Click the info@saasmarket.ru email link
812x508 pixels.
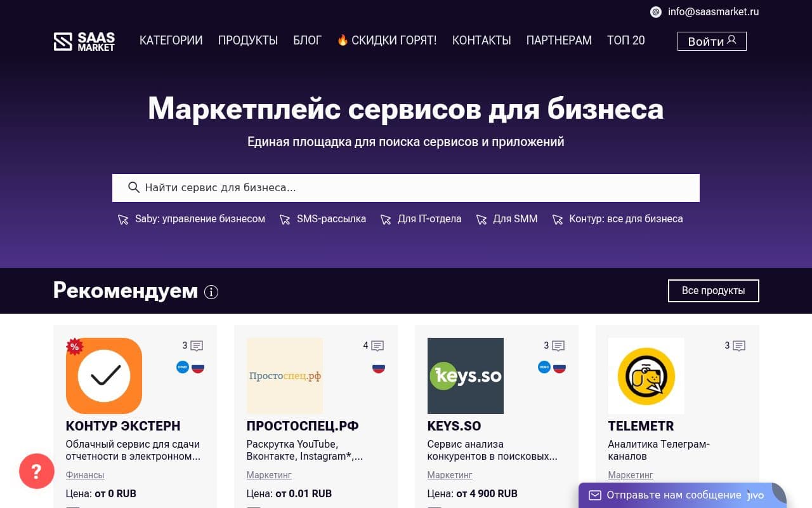click(713, 11)
